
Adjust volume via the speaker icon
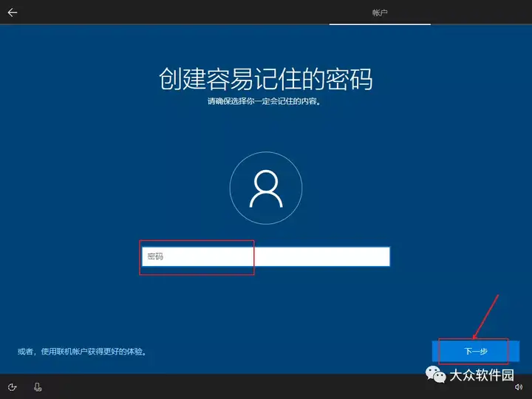point(519,387)
